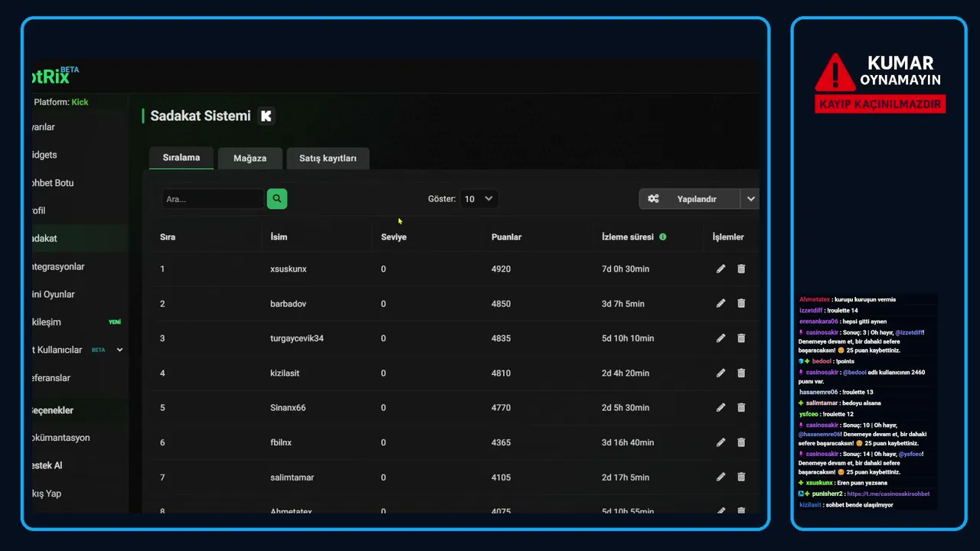Delete the kizilasit row with trash icon

(741, 373)
